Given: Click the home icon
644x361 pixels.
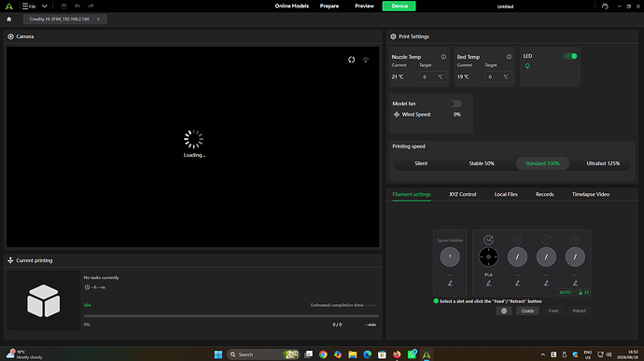Looking at the screenshot, I should 9,19.
